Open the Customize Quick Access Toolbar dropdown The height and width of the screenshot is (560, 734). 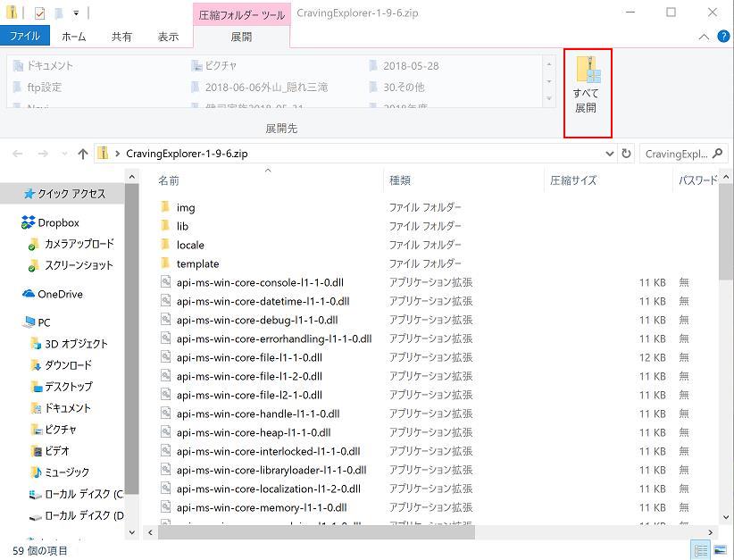pyautogui.click(x=76, y=13)
